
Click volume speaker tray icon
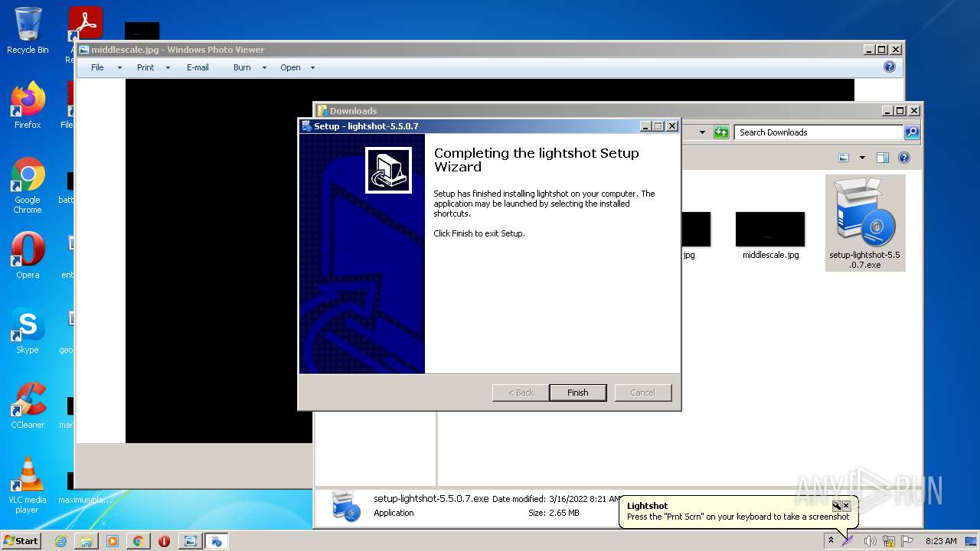pos(870,541)
